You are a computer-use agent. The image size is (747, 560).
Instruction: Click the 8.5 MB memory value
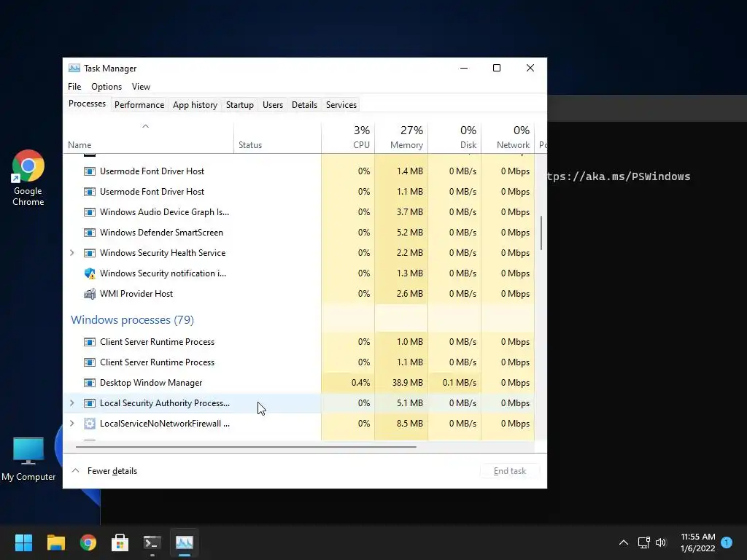(x=410, y=424)
